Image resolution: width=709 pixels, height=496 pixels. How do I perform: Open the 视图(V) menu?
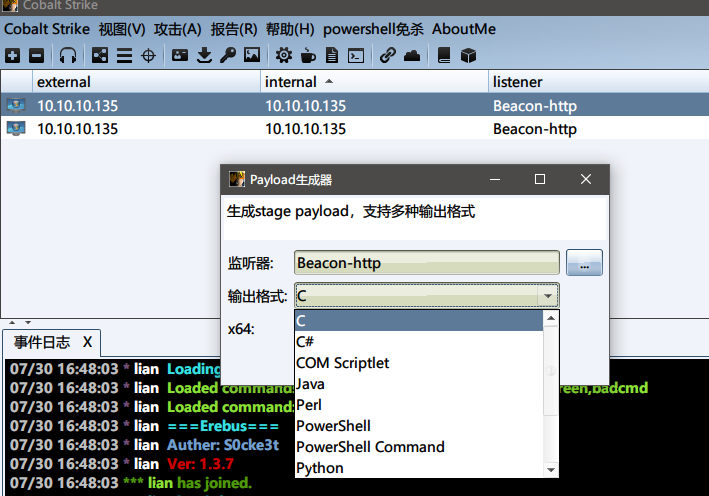click(122, 29)
